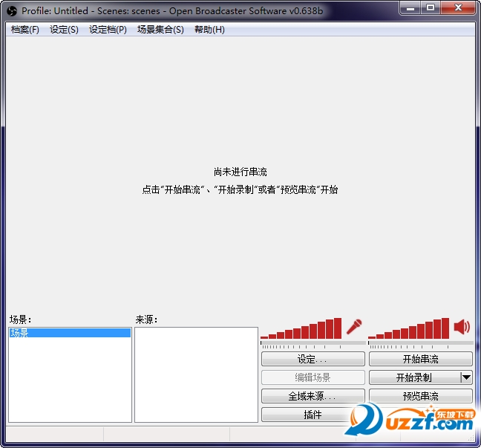Minimize the OBS window

[x=410, y=8]
